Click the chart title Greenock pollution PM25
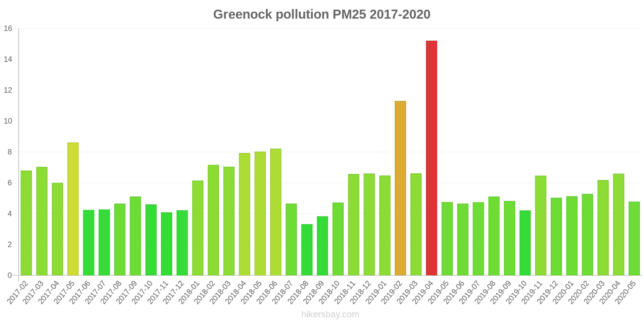644x322 pixels. [322, 14]
